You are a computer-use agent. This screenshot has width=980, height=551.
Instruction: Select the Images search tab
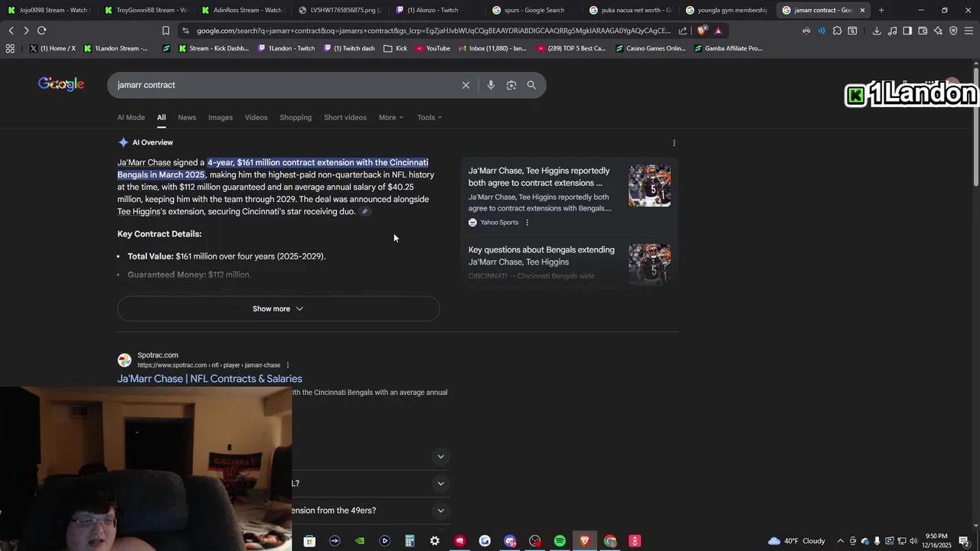point(220,118)
